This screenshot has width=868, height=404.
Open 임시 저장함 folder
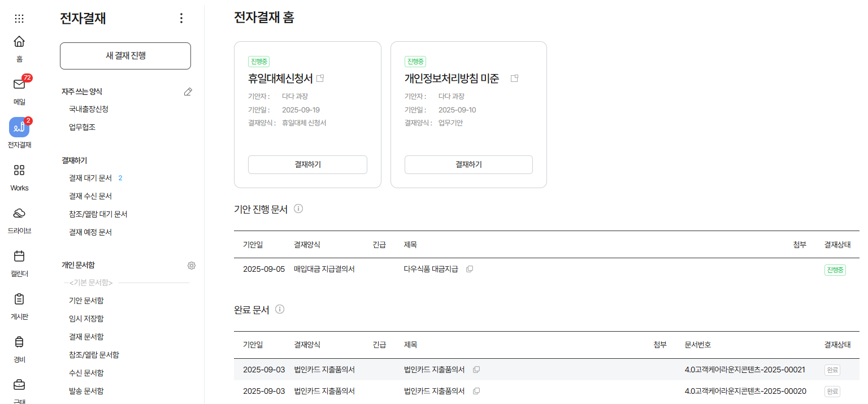click(x=86, y=319)
